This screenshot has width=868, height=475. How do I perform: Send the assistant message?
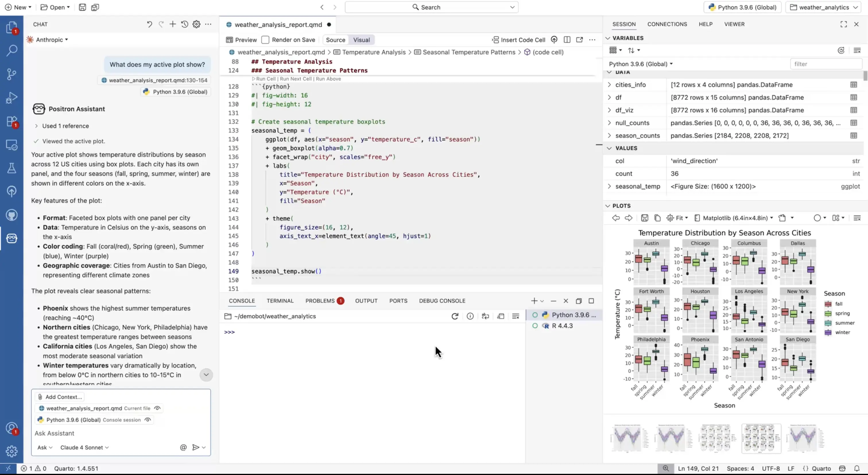(195, 447)
